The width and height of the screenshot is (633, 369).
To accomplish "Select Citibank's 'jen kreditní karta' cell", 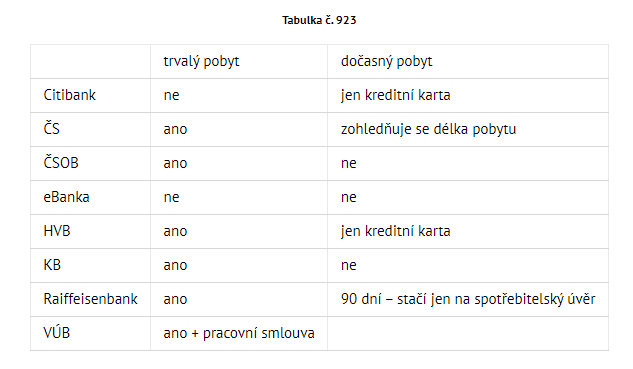I will tap(395, 95).
